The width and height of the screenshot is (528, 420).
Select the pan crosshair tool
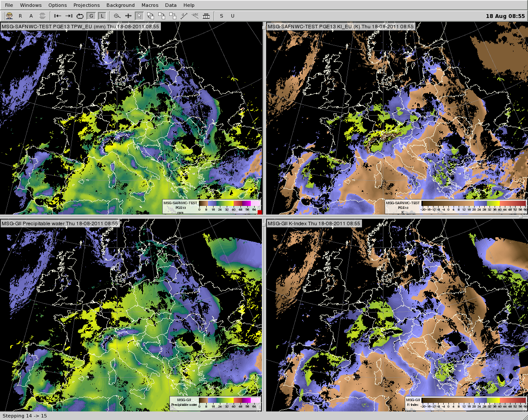128,16
